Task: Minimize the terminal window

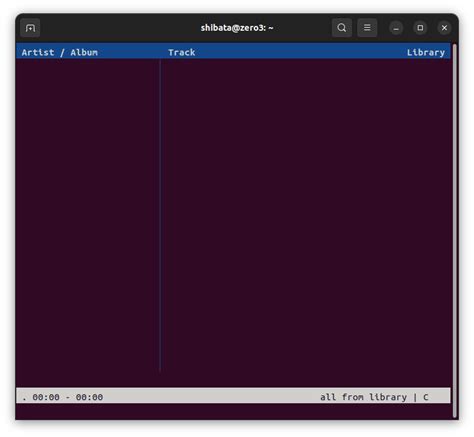Action: [x=396, y=28]
